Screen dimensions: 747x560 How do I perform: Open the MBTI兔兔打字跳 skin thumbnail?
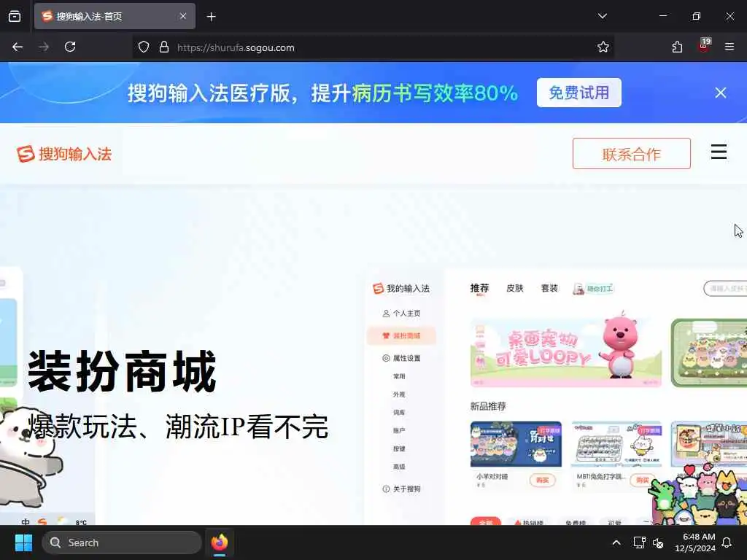(616, 444)
